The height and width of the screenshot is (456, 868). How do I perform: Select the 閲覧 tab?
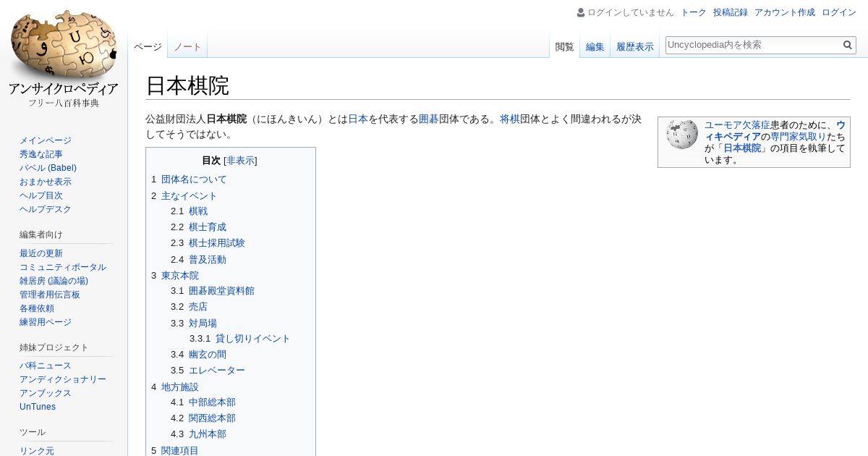[x=565, y=47]
